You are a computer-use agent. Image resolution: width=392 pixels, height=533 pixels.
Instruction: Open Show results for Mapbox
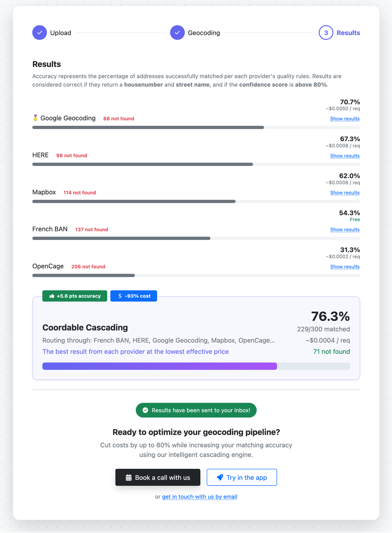tap(345, 192)
